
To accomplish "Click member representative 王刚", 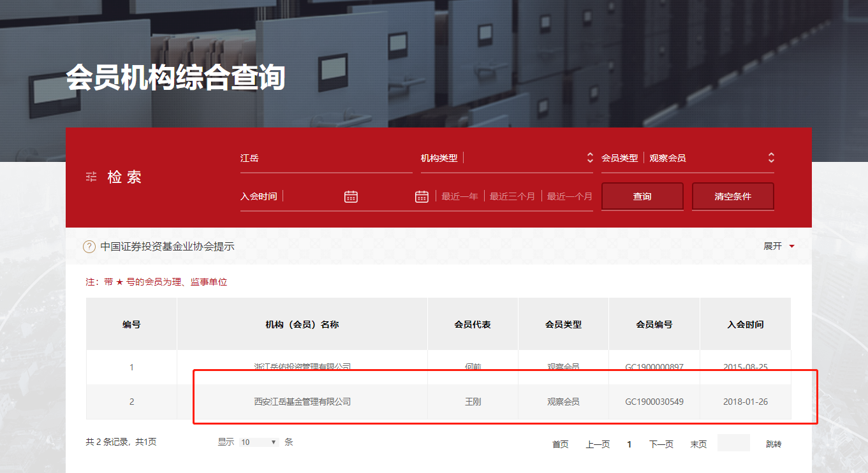I will 473,402.
